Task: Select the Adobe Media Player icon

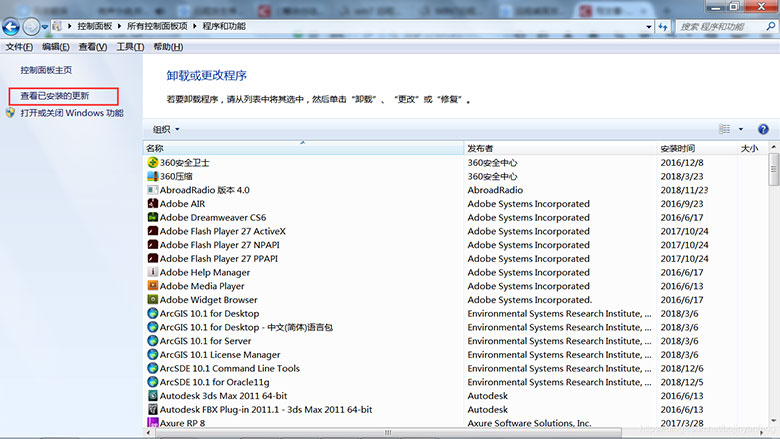Action: coord(153,286)
